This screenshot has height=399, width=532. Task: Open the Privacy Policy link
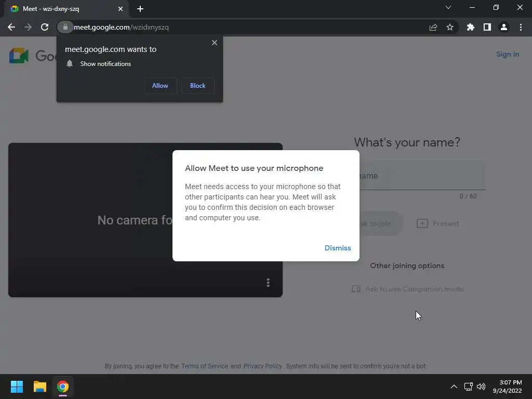[x=262, y=366]
